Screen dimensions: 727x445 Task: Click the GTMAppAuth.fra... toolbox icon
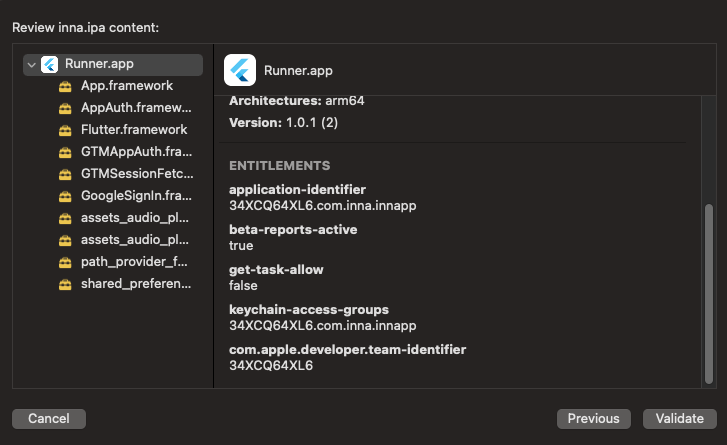pyautogui.click(x=65, y=153)
